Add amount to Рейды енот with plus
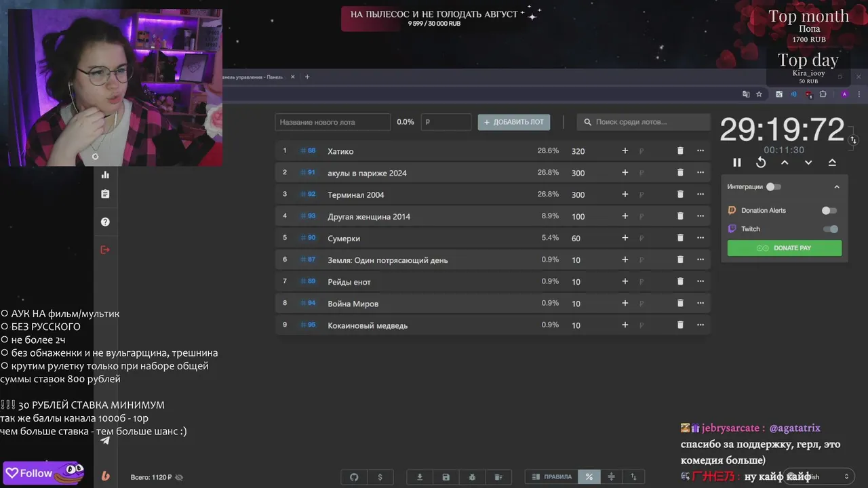The height and width of the screenshot is (488, 868). click(625, 281)
